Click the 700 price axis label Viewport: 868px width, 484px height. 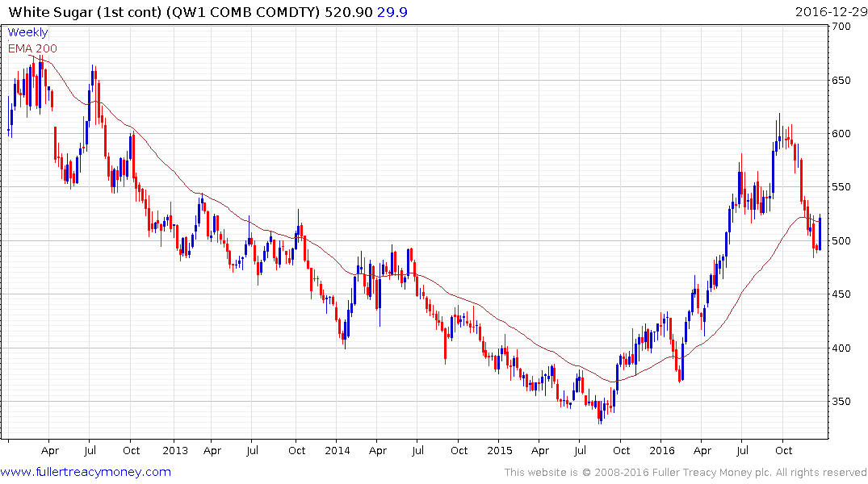pyautogui.click(x=841, y=27)
